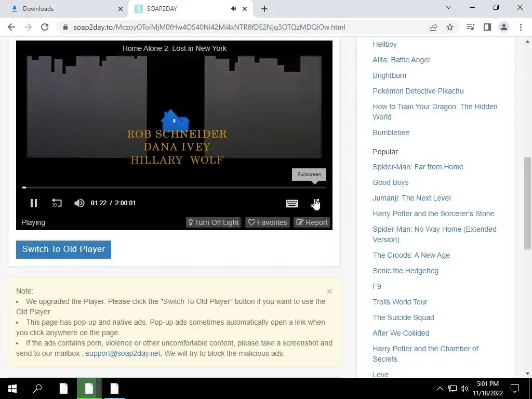Click the video progress bar

(175, 187)
